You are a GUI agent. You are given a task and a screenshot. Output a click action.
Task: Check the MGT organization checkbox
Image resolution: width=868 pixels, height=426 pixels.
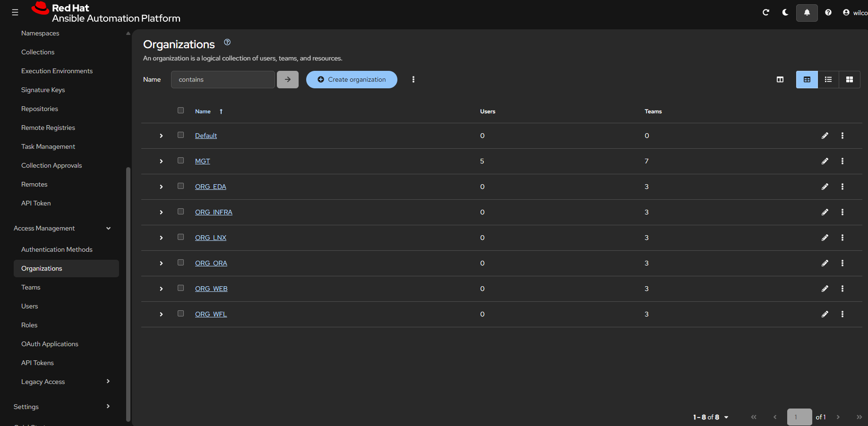click(180, 161)
